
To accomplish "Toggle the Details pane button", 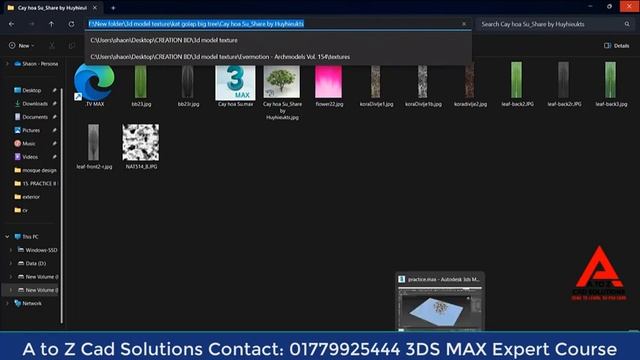I will pyautogui.click(x=616, y=46).
